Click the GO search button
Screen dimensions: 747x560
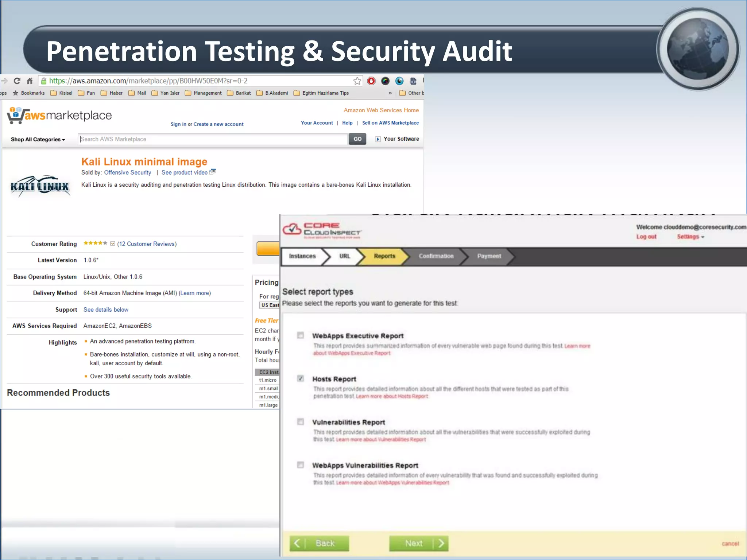[x=357, y=139]
